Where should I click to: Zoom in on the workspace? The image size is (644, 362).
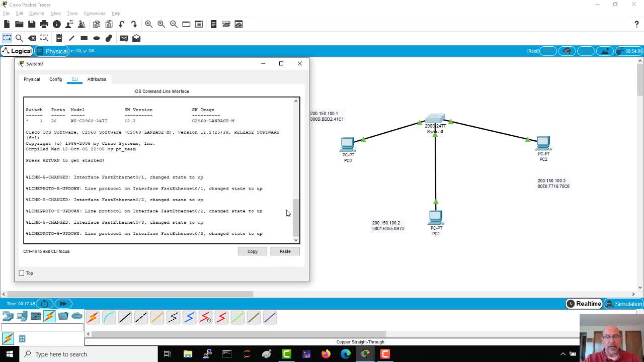point(149,24)
